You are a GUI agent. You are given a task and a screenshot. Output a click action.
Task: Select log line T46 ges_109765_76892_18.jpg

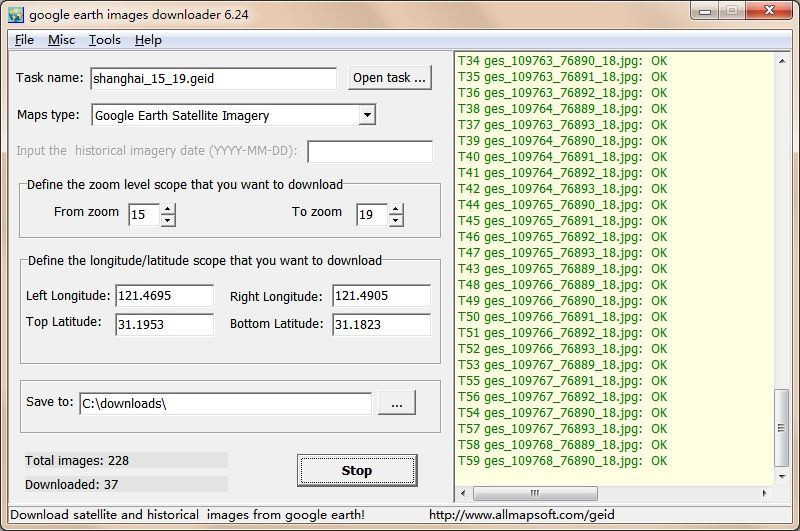click(562, 237)
